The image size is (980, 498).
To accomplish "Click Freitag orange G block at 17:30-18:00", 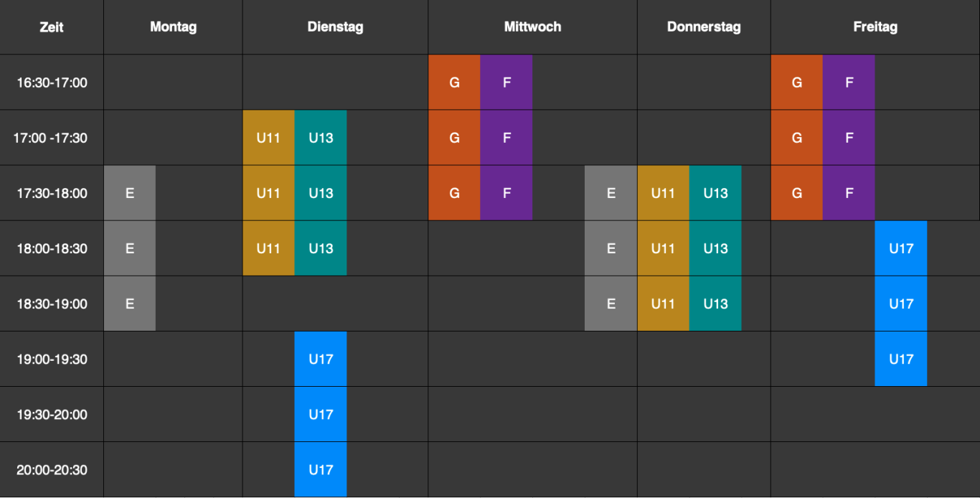I will pos(796,193).
